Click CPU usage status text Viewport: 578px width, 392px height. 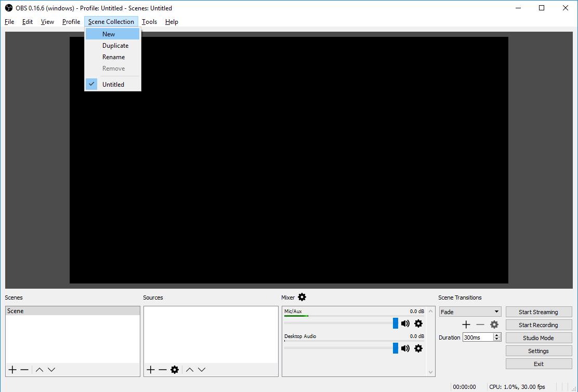click(517, 387)
